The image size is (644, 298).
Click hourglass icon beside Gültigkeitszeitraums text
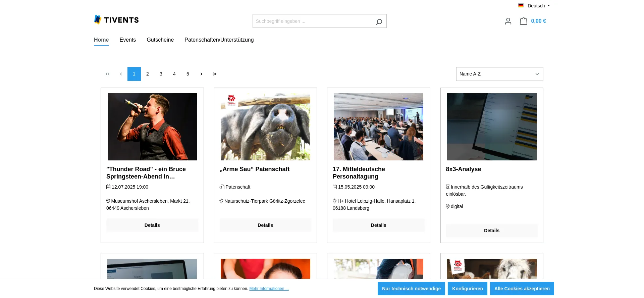tap(448, 187)
